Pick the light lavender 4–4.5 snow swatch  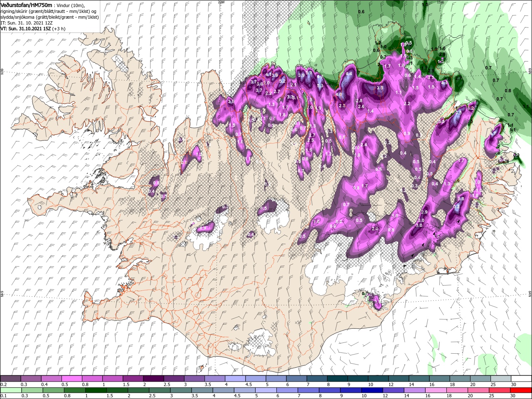(x=235, y=379)
